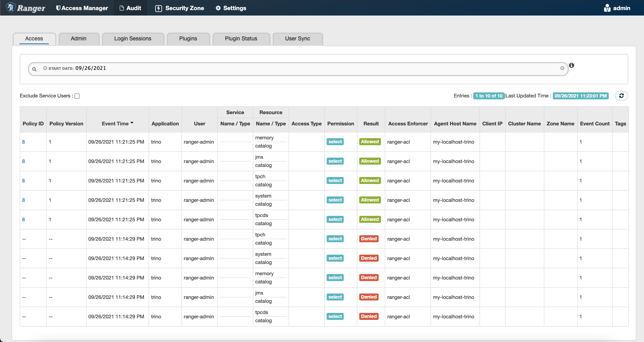The width and height of the screenshot is (644, 342).
Task: Click the Audit item in top navigation
Action: (130, 8)
